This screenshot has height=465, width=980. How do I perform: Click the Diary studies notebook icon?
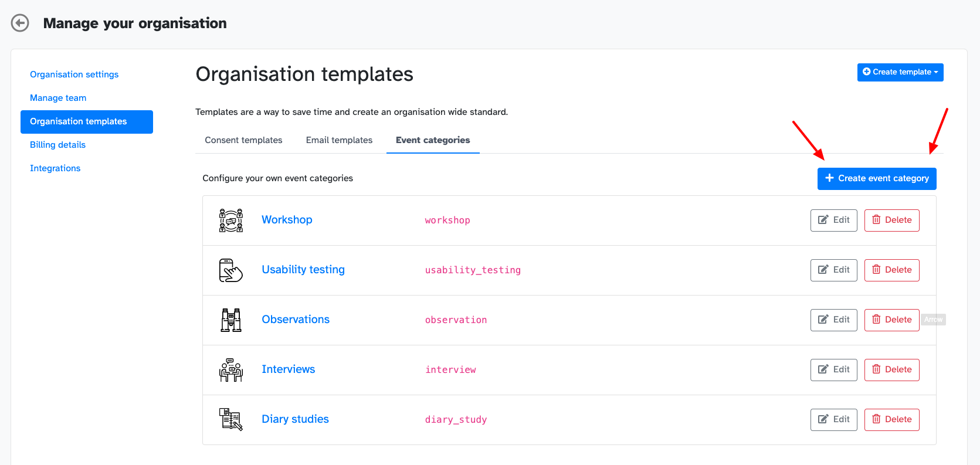click(x=230, y=420)
